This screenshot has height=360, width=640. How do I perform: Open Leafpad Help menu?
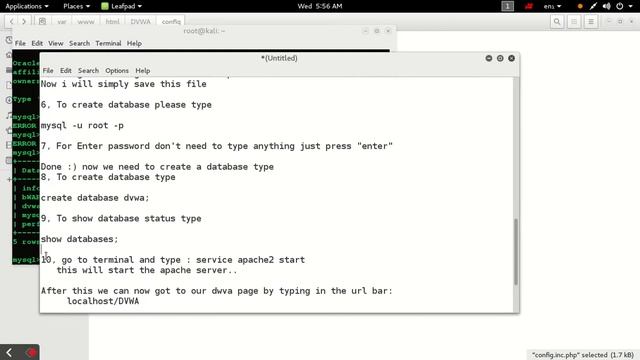[x=142, y=71]
